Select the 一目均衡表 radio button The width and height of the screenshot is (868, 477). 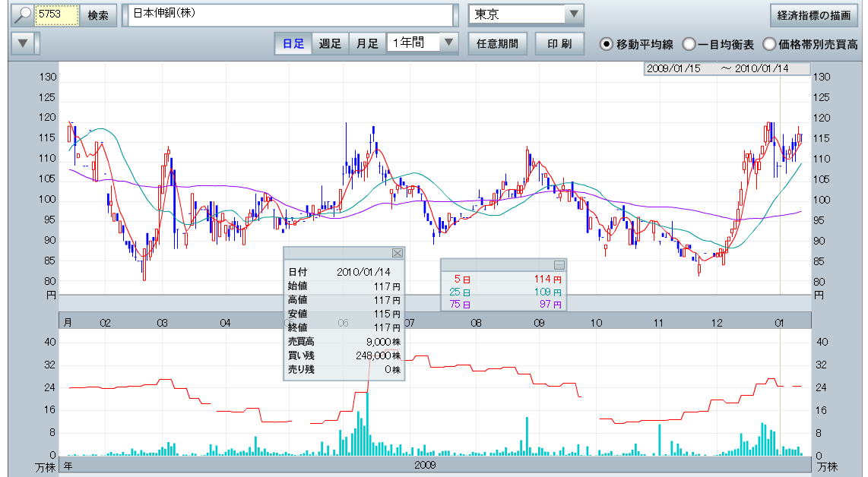click(x=689, y=44)
